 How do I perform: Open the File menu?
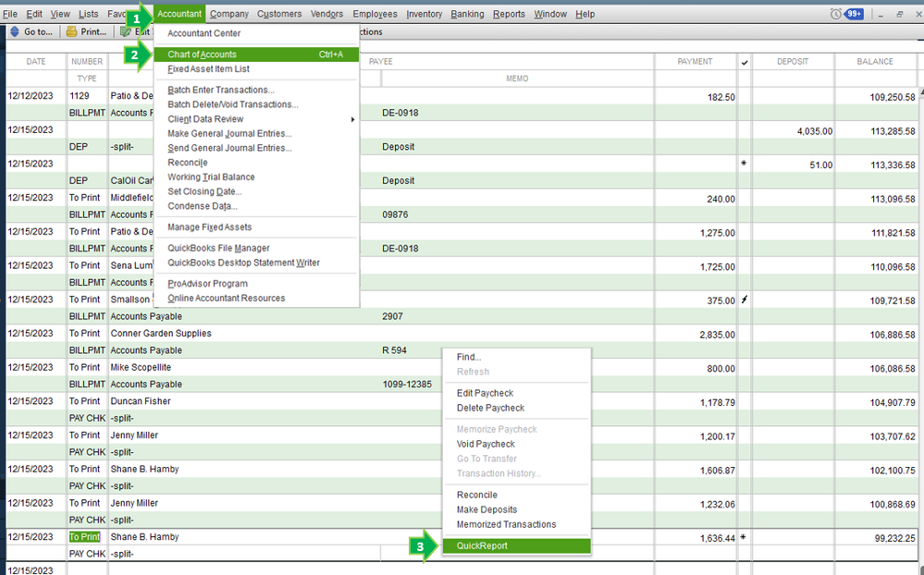[10, 14]
